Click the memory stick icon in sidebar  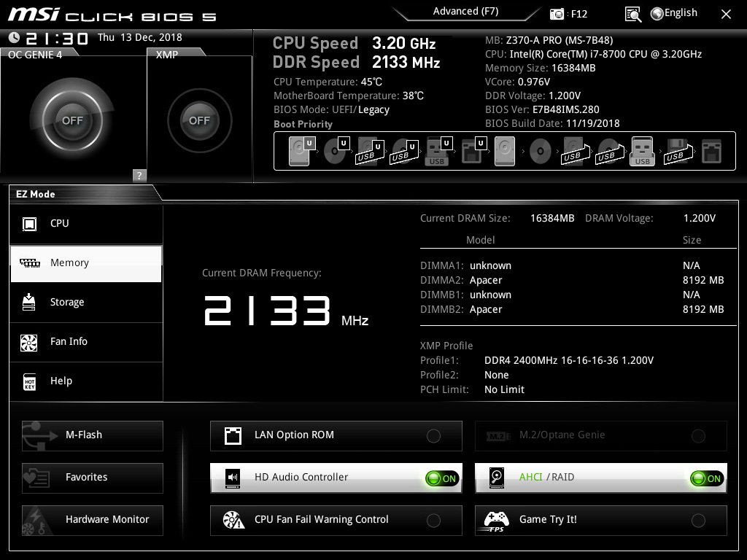click(x=29, y=262)
